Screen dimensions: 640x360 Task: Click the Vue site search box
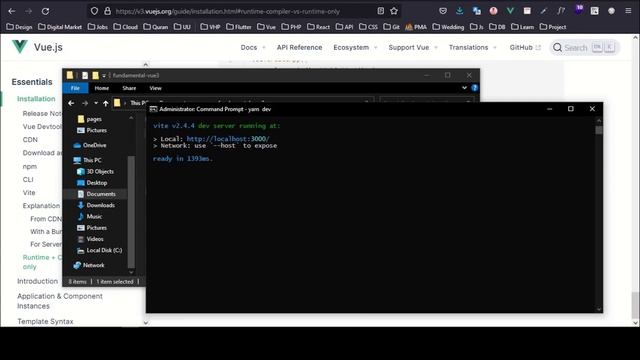(584, 48)
